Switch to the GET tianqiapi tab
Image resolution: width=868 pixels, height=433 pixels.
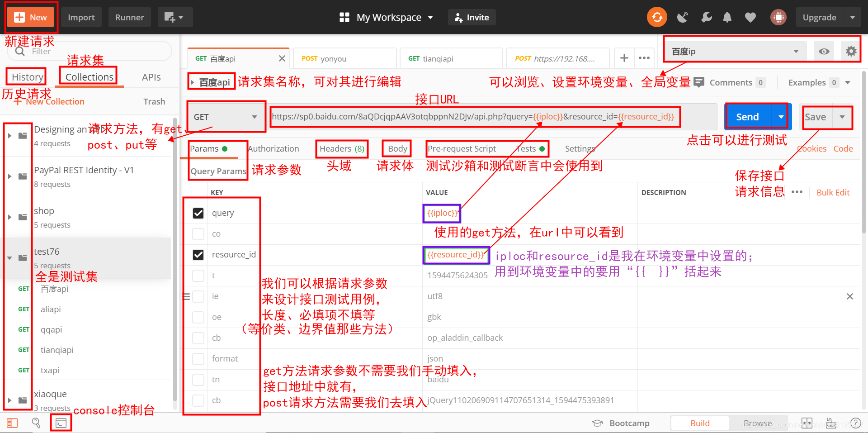point(451,58)
